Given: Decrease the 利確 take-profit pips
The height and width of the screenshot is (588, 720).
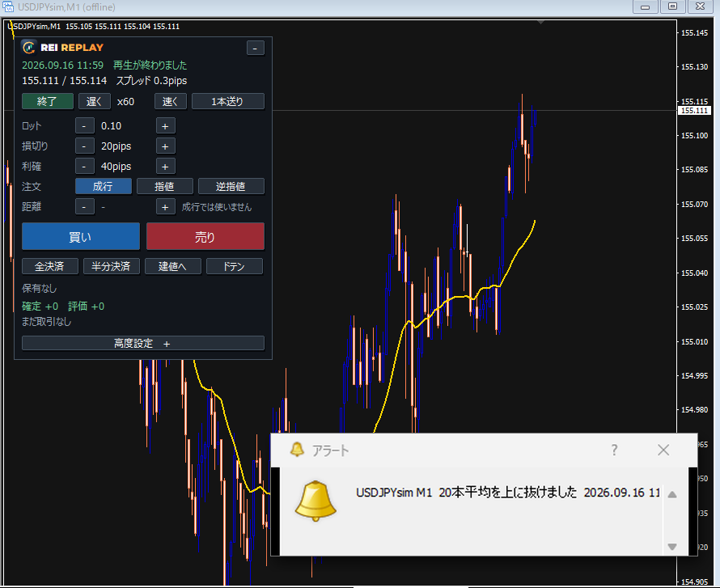Looking at the screenshot, I should (84, 167).
